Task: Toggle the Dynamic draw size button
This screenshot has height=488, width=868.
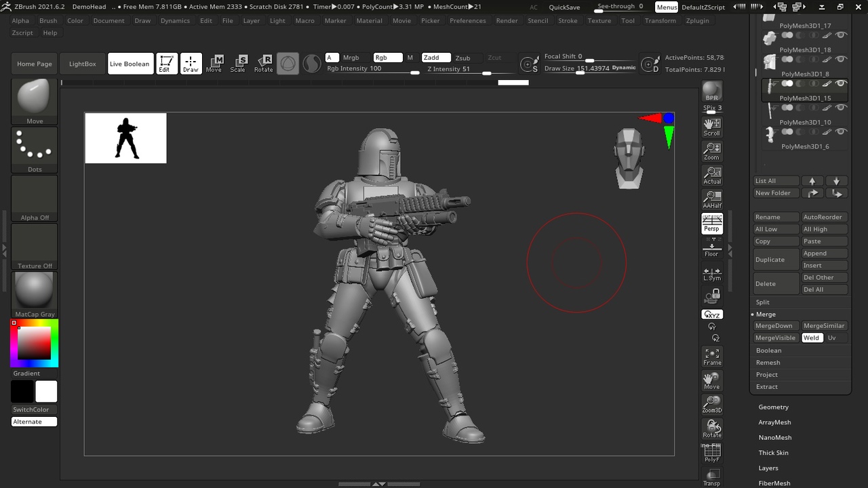Action: pos(624,68)
